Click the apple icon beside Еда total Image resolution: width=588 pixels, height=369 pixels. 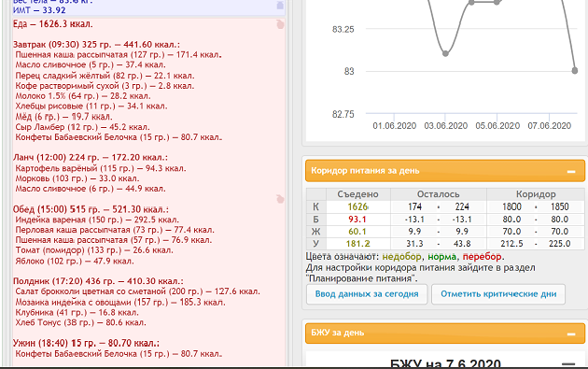[280, 24]
